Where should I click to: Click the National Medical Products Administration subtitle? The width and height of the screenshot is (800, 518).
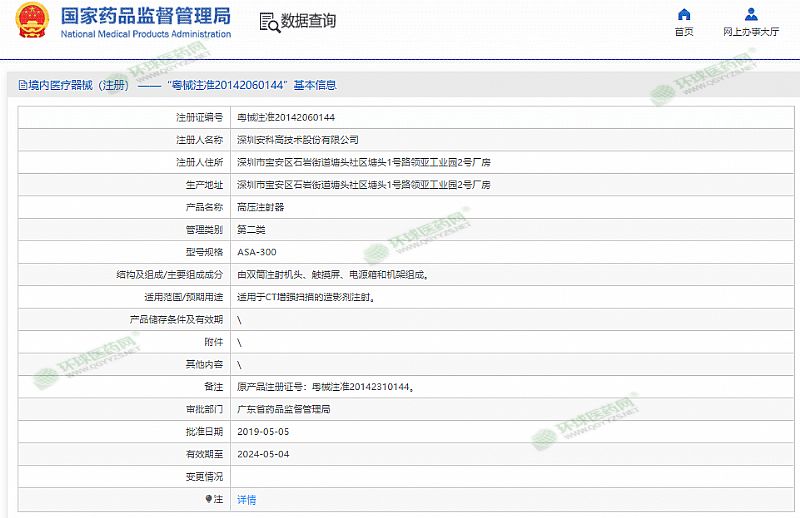145,34
